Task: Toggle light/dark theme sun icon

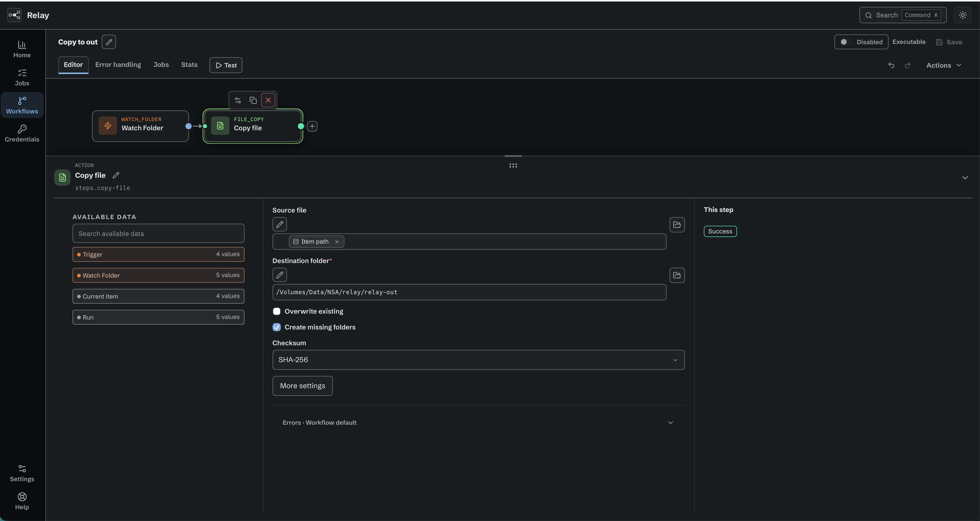Action: [963, 15]
